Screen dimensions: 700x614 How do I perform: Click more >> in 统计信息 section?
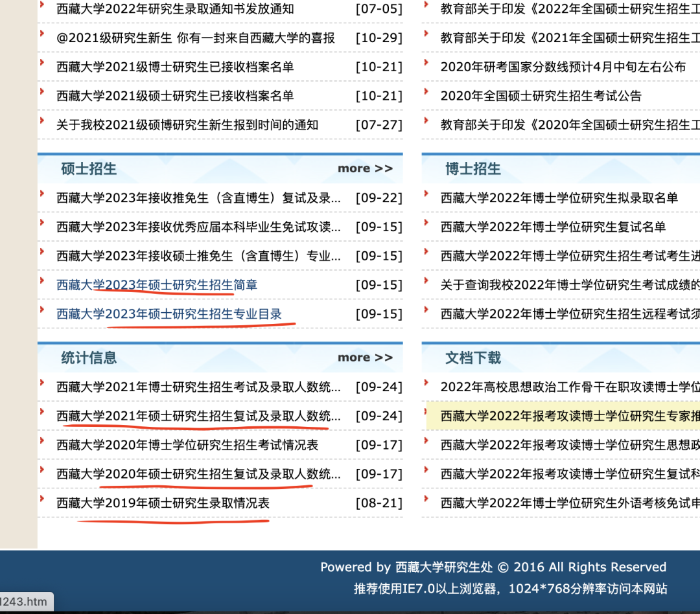pyautogui.click(x=365, y=358)
